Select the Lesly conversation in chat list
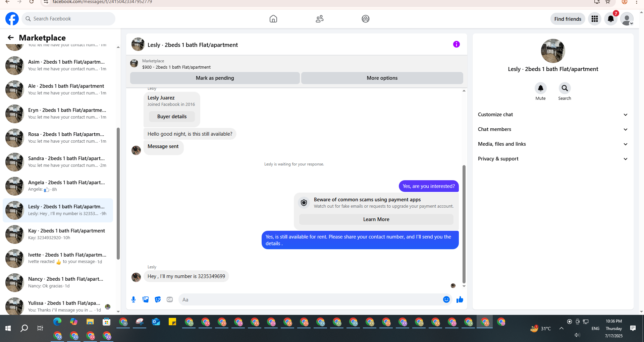644x342 pixels. (x=58, y=210)
